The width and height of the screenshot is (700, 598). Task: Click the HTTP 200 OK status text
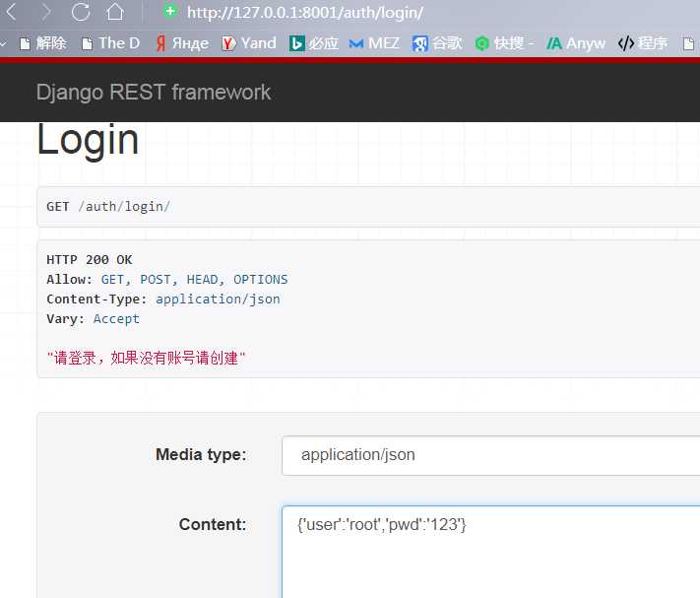(90, 259)
